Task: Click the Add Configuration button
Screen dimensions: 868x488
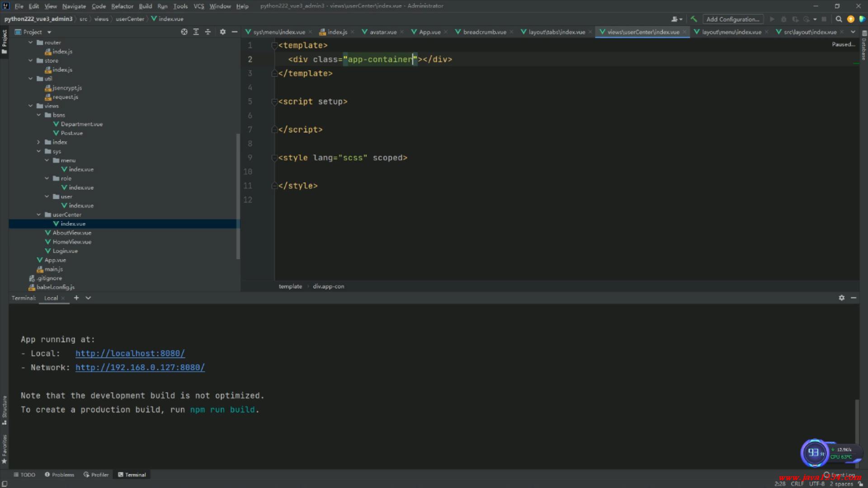Action: pos(733,19)
